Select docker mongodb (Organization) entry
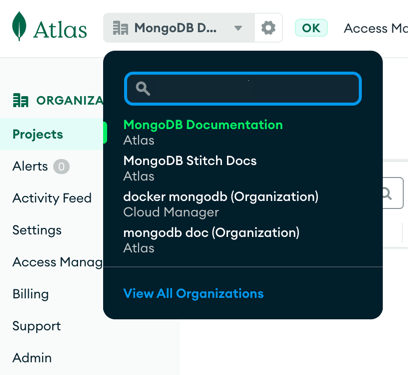This screenshot has width=408, height=375. [221, 197]
